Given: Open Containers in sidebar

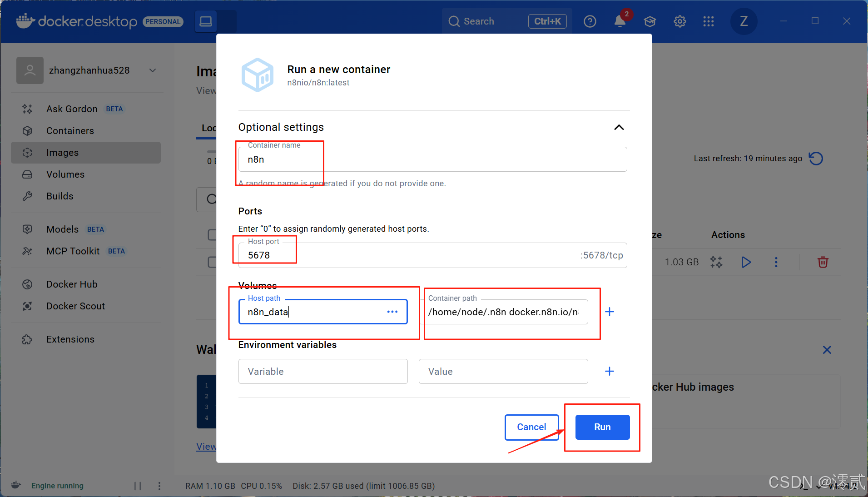Looking at the screenshot, I should [x=86, y=131].
